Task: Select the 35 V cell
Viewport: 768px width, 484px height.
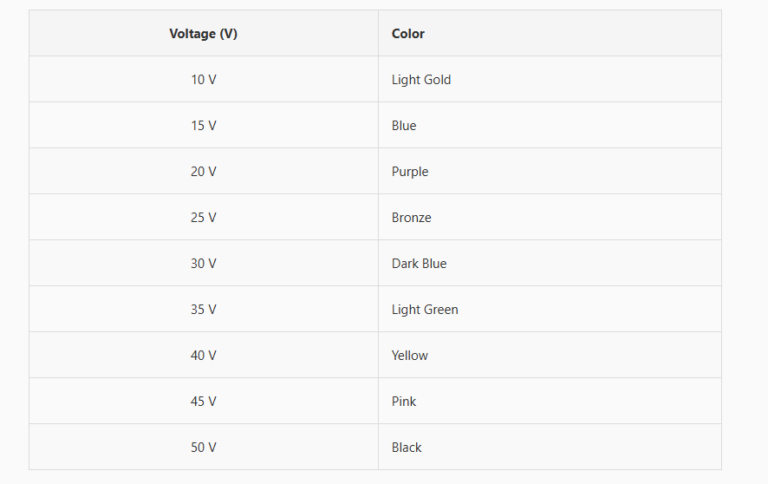Action: tap(203, 310)
